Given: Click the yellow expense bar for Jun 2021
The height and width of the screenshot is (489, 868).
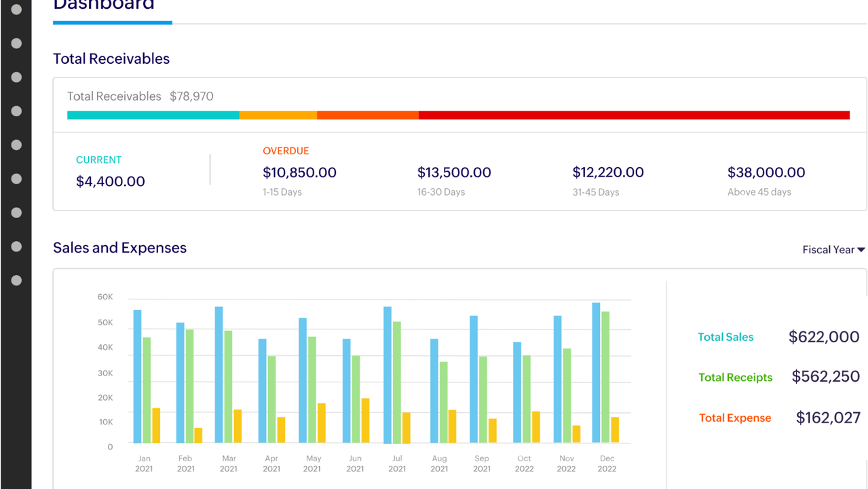Looking at the screenshot, I should coord(365,421).
